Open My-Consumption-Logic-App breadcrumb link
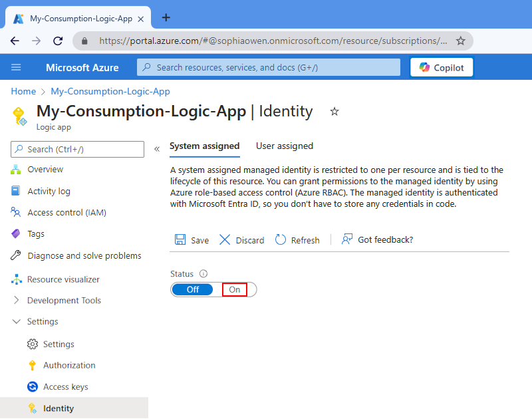532x419 pixels. (110, 91)
